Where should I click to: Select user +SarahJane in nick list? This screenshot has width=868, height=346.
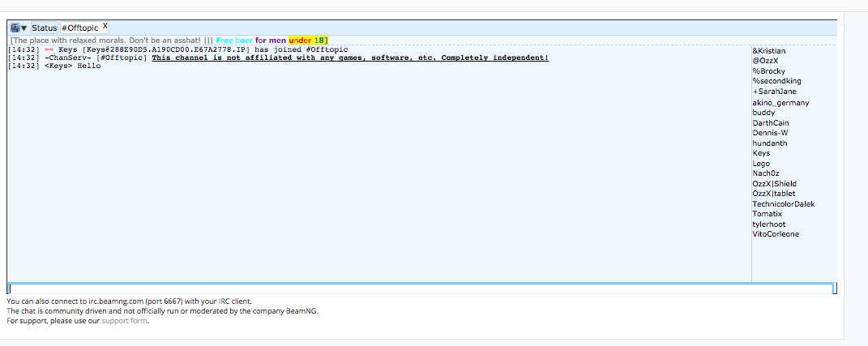pyautogui.click(x=775, y=92)
